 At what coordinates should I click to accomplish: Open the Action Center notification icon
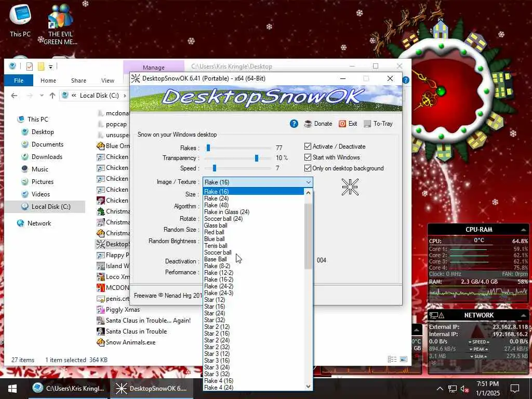click(x=515, y=389)
